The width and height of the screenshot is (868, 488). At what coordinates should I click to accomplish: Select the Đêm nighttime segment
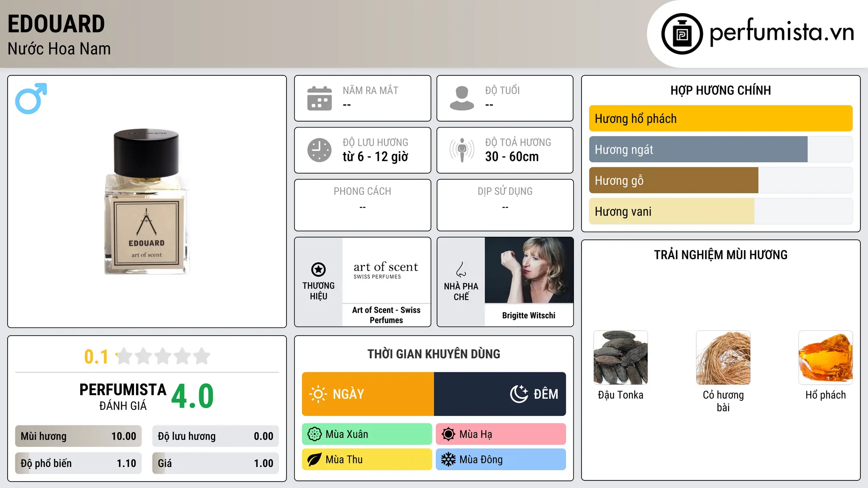pyautogui.click(x=500, y=394)
